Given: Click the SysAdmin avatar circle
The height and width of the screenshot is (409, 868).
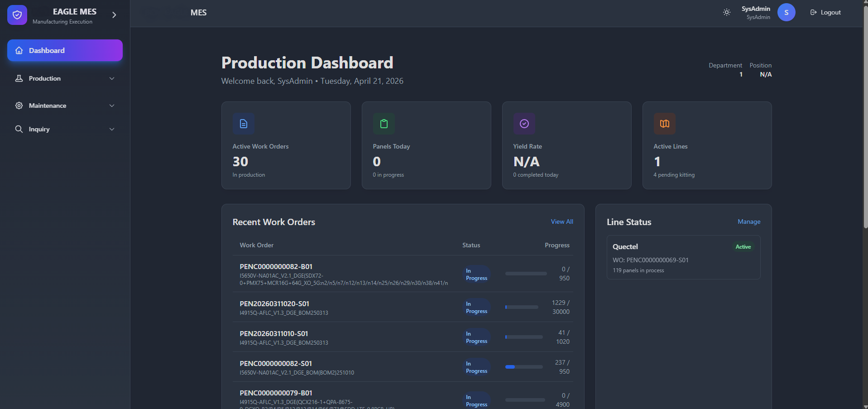Looking at the screenshot, I should click(x=786, y=12).
